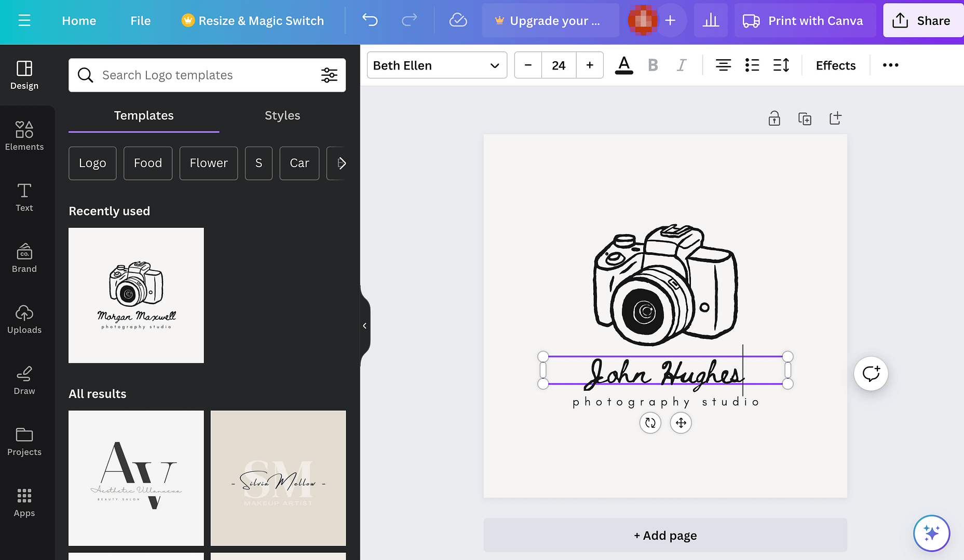Open search filter options icon
Viewport: 964px width, 560px height.
[x=329, y=75]
